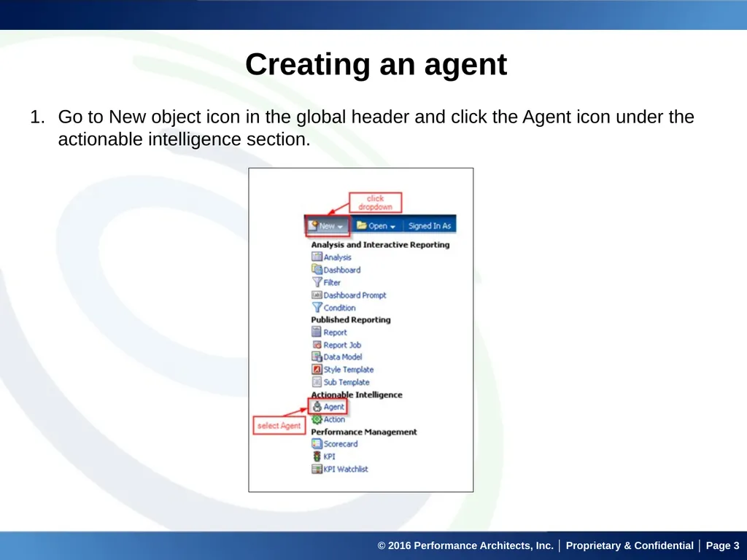Click the Condition funnel icon
The width and height of the screenshot is (747, 560).
(317, 308)
